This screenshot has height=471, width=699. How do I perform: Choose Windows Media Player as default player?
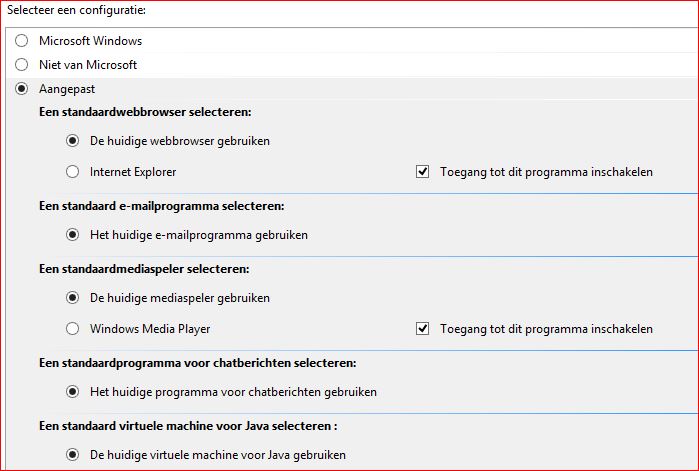(x=73, y=329)
